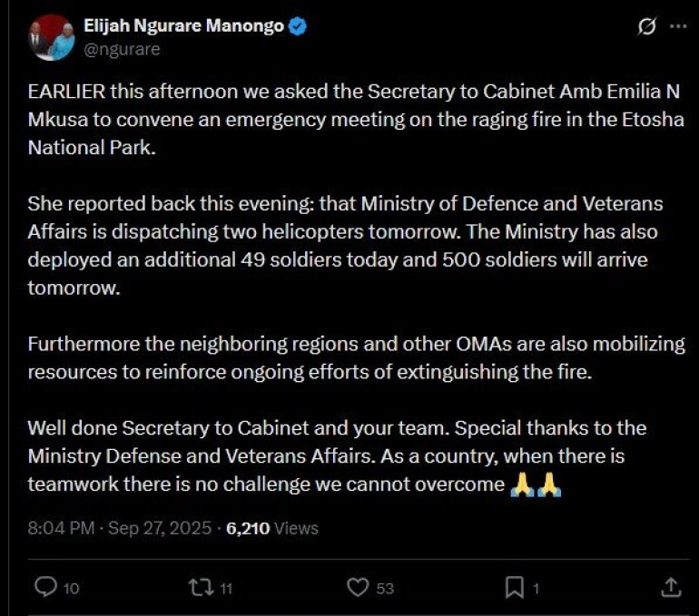Click the Grok slashed-circle icon

point(646,28)
